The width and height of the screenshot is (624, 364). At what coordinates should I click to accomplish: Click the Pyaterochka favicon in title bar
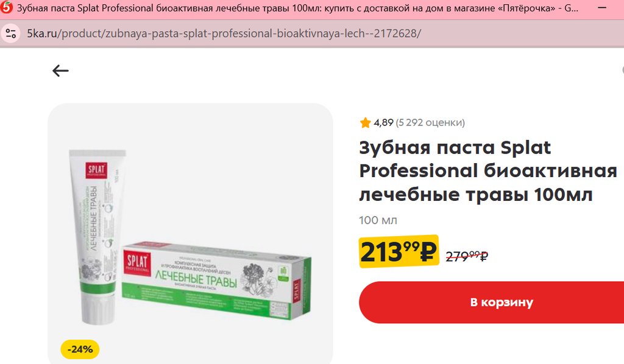pyautogui.click(x=6, y=8)
